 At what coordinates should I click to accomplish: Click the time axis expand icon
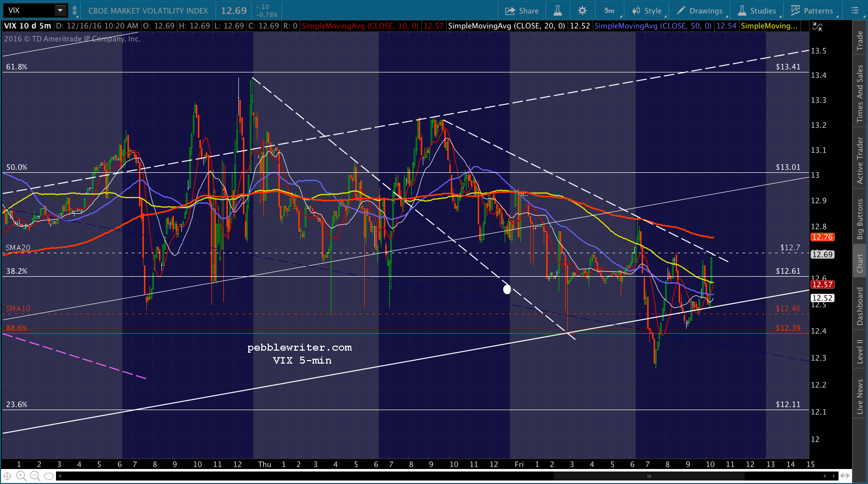(845, 476)
